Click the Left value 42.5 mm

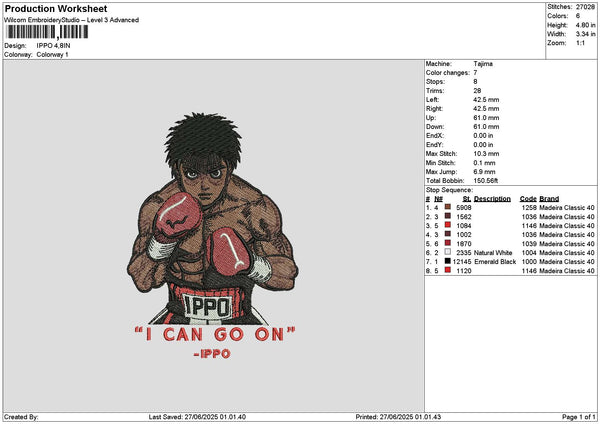[x=486, y=99]
